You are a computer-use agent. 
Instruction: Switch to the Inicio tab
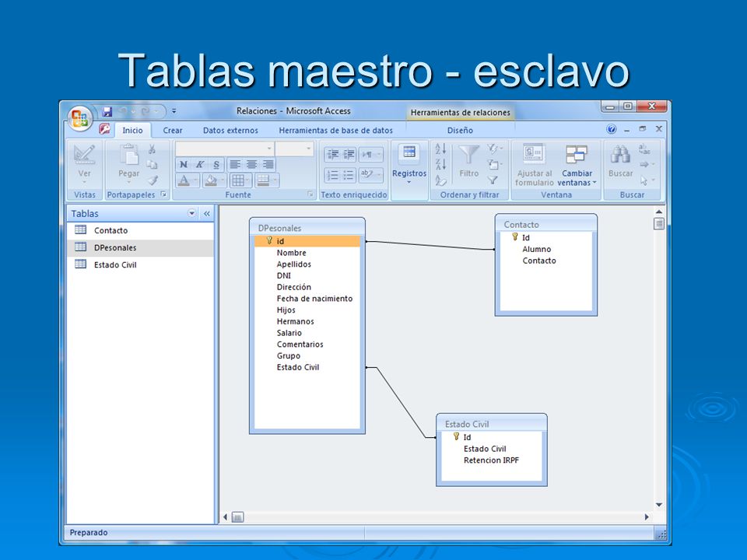[x=132, y=130]
